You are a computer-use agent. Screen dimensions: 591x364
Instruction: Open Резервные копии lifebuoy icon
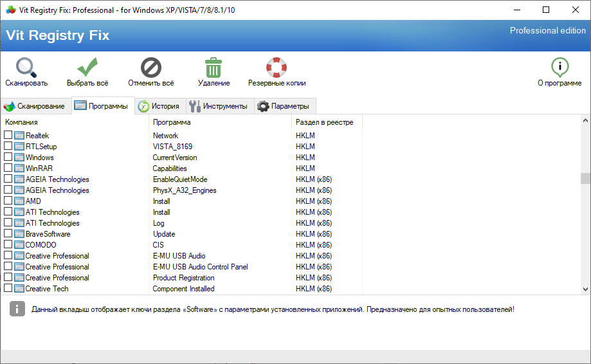277,68
